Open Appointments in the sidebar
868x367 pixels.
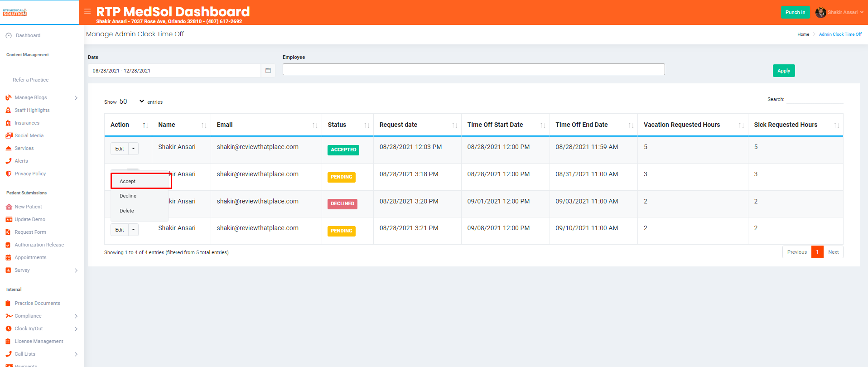click(30, 257)
